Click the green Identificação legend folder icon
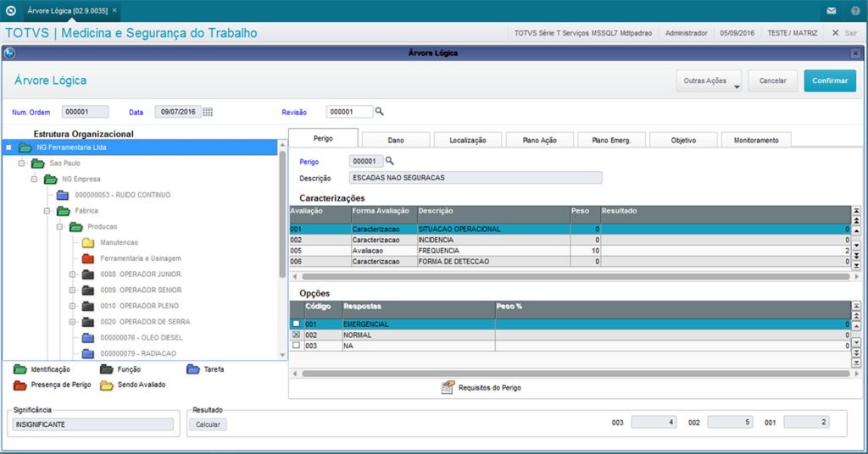This screenshot has height=454, width=868. pyautogui.click(x=20, y=369)
